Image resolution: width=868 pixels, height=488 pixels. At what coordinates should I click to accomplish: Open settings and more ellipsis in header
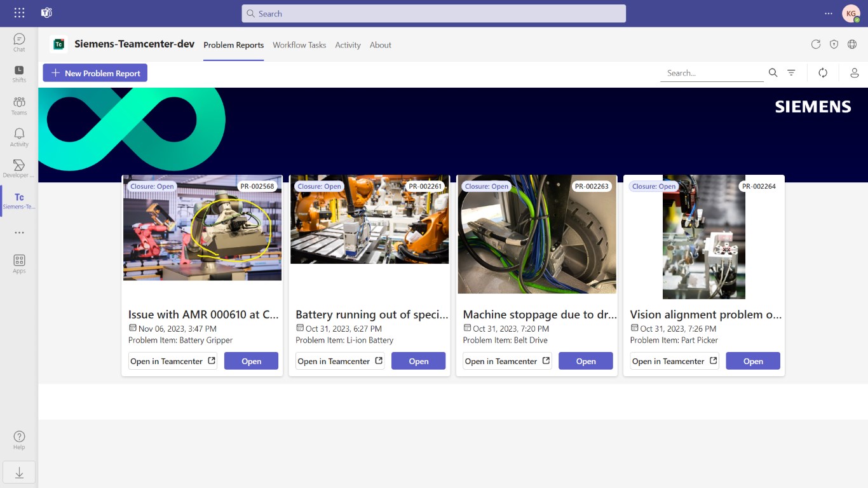(x=828, y=13)
